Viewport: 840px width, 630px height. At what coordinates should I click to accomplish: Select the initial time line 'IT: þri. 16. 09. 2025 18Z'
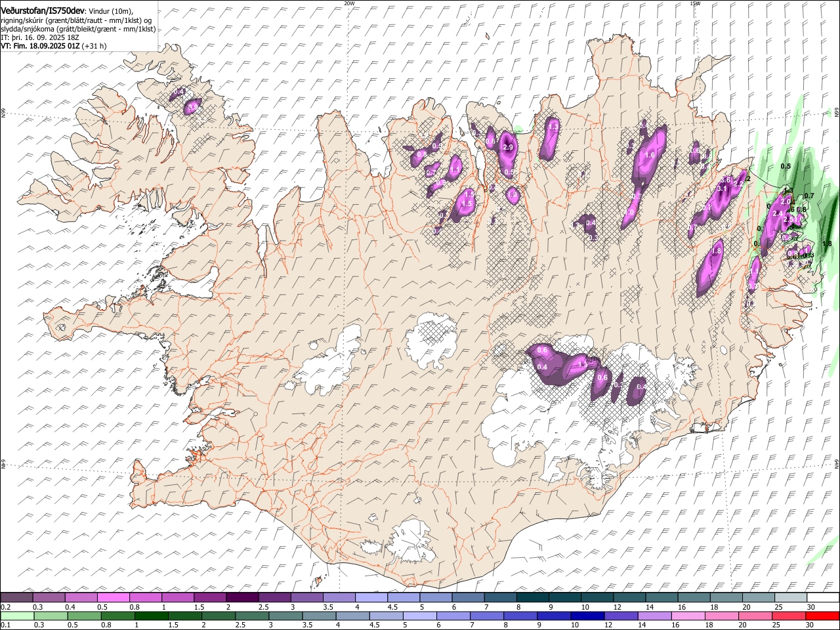[40, 37]
